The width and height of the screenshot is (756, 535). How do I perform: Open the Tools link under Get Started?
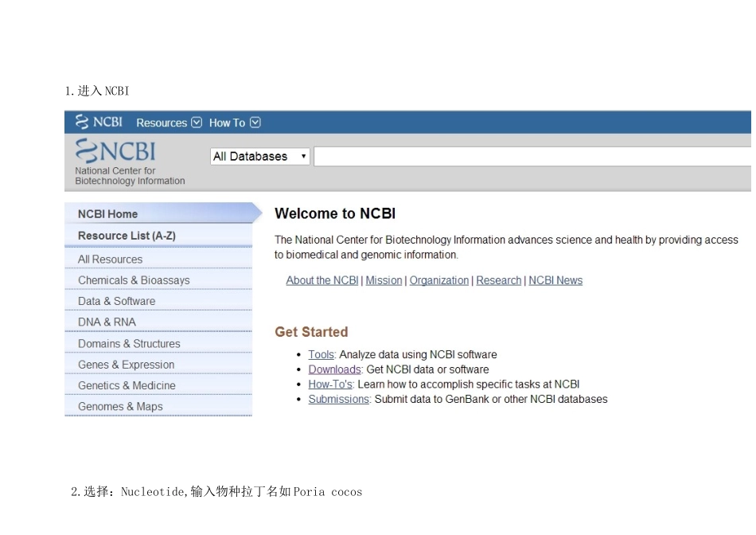(321, 354)
